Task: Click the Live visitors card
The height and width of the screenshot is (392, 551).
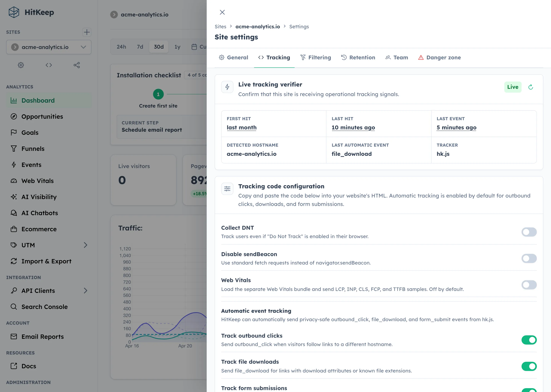Action: pos(143,180)
